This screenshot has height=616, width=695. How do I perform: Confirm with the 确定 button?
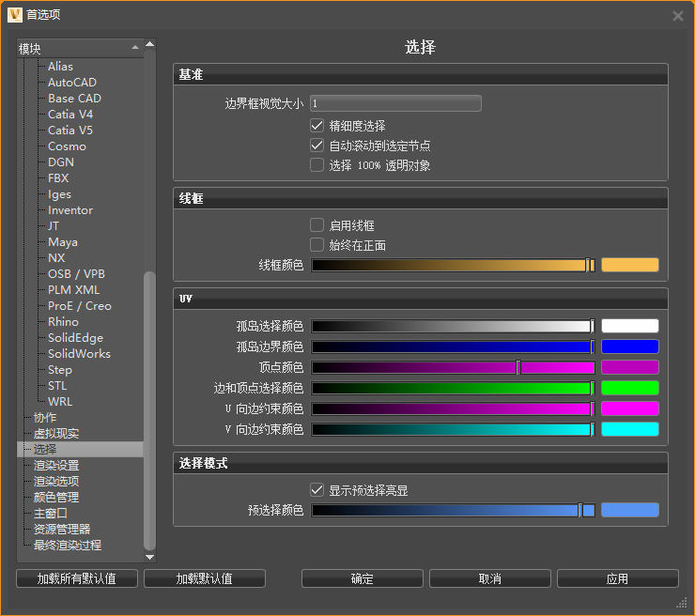[x=363, y=578]
